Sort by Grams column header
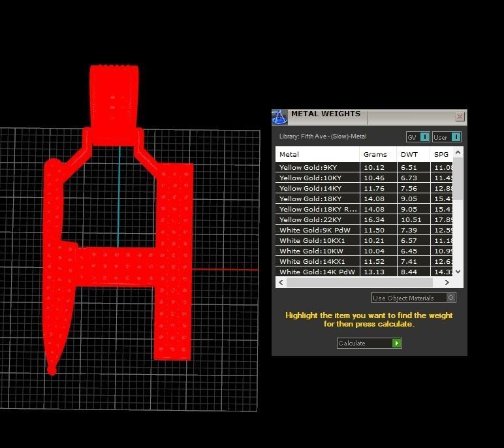Viewport: 504px width, 448px height. 378,154
